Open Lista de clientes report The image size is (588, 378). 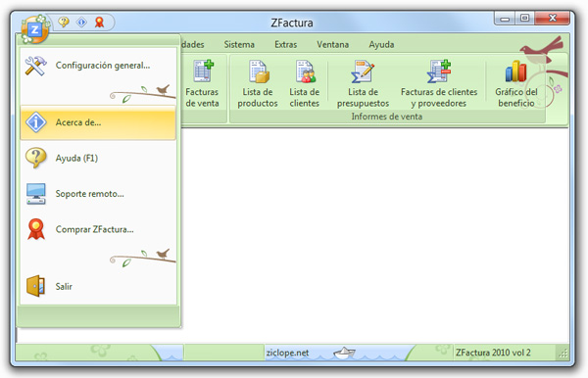tap(304, 84)
